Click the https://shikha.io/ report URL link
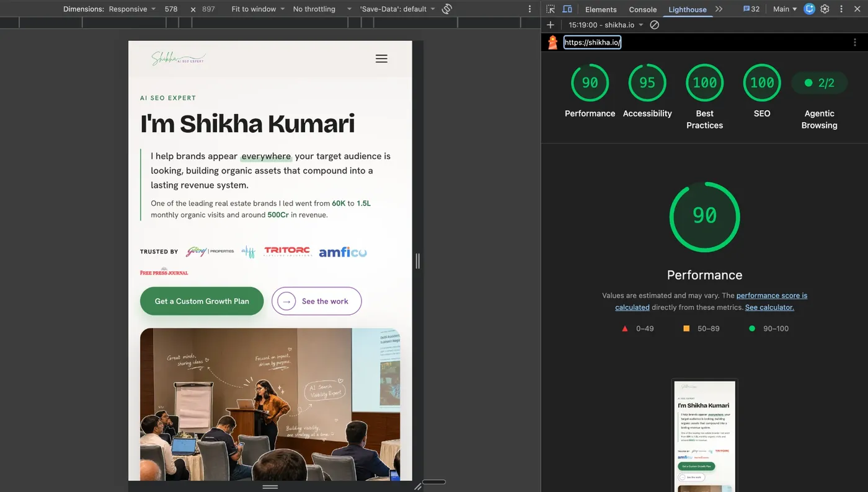The height and width of the screenshot is (492, 868). pyautogui.click(x=592, y=42)
